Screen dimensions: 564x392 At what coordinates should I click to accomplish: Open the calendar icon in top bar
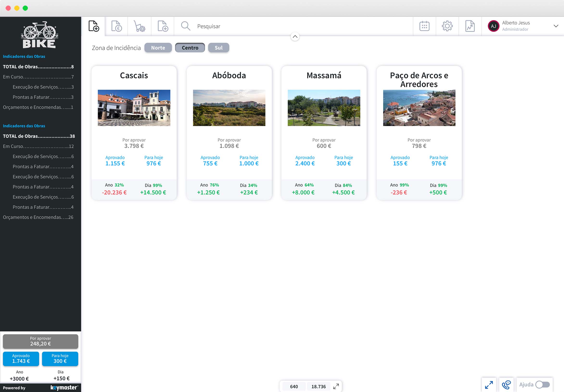[x=424, y=26]
